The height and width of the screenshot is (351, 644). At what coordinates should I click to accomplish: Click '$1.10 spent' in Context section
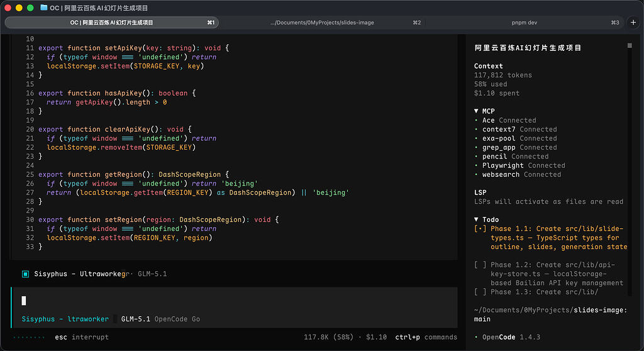point(497,93)
